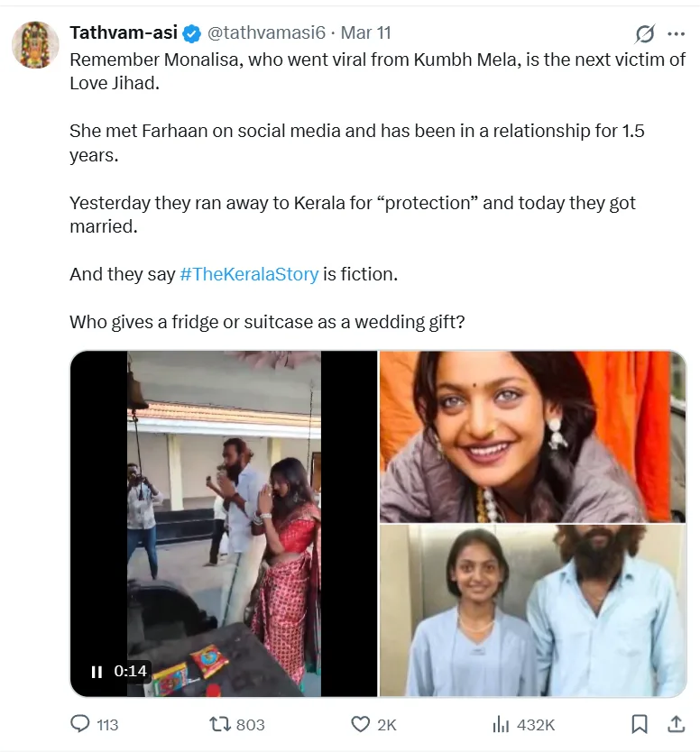Like the post with heart icon
The height and width of the screenshot is (752, 700).
361,724
